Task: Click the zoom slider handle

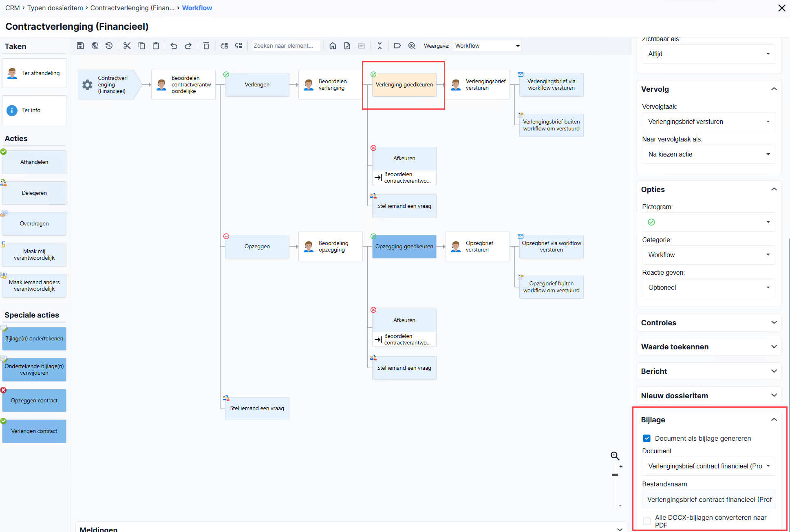Action: coord(615,475)
